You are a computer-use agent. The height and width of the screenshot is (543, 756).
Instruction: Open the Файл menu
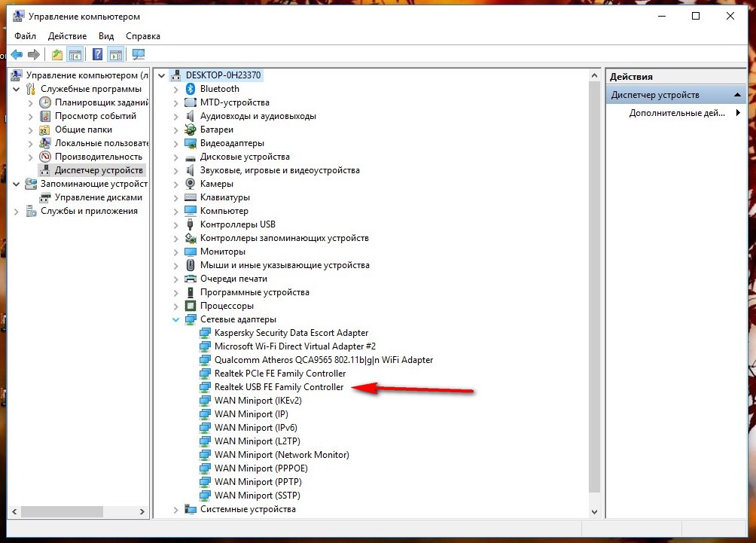pyautogui.click(x=25, y=36)
